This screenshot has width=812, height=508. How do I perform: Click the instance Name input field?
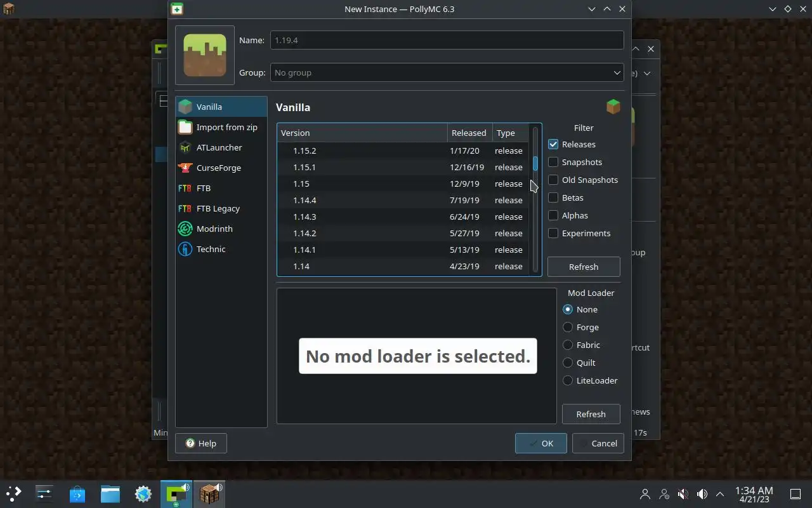pyautogui.click(x=447, y=40)
